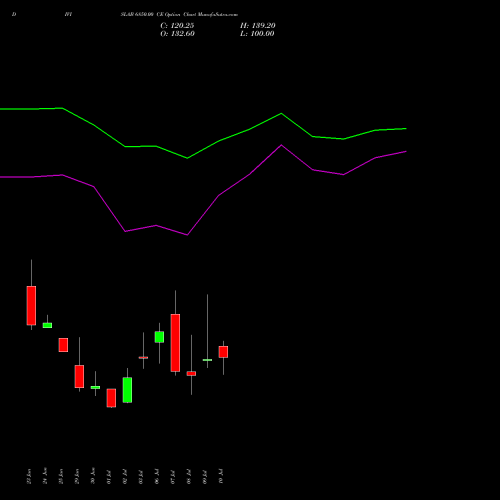The width and height of the screenshot is (500, 500).
Task: Click the 24 Jun date label
Action: point(45,476)
